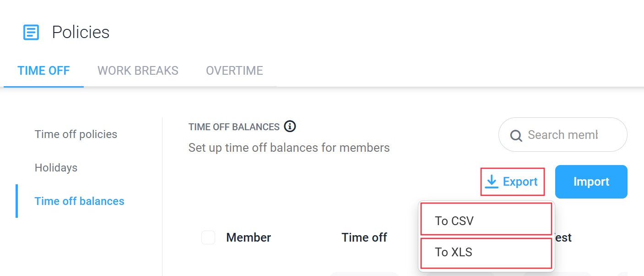Click the Time Off Balances heading
This screenshot has height=276, width=644.
234,127
